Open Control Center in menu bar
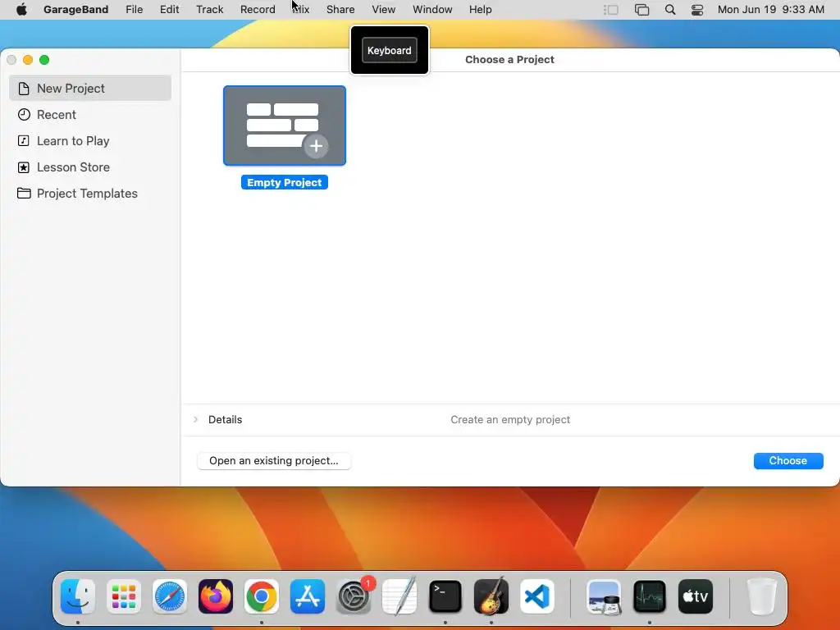This screenshot has width=840, height=630. (x=697, y=10)
